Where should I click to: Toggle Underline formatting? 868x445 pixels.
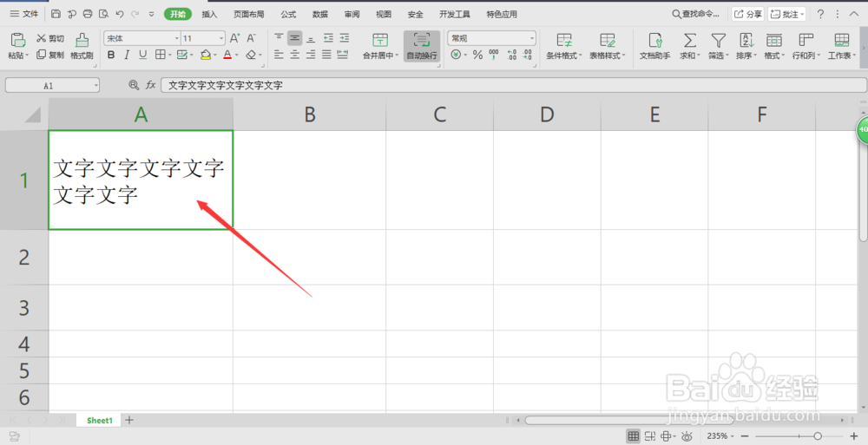pos(143,55)
